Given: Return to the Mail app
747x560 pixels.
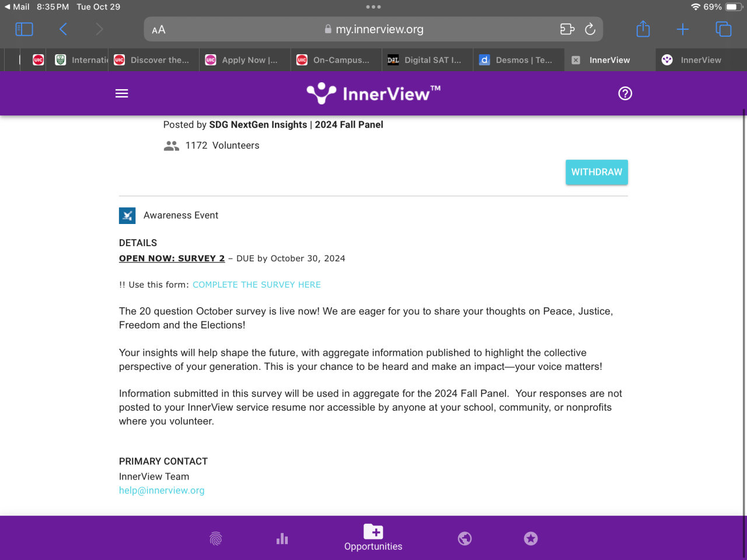Looking at the screenshot, I should pos(17,7).
